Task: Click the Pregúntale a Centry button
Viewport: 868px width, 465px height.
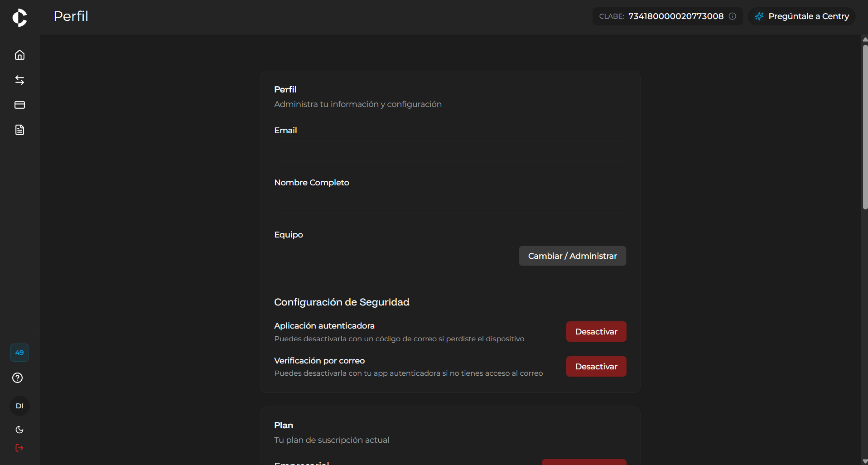Action: [x=802, y=16]
